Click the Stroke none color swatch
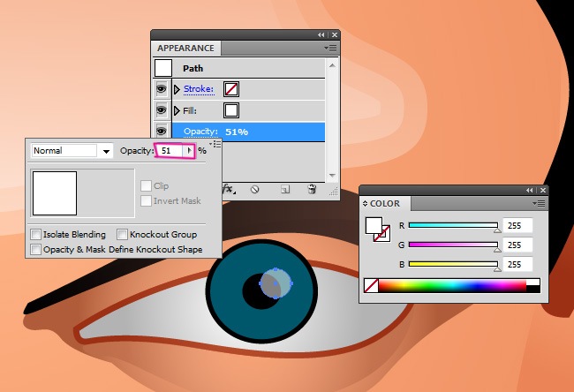The image size is (574, 392). coord(231,89)
